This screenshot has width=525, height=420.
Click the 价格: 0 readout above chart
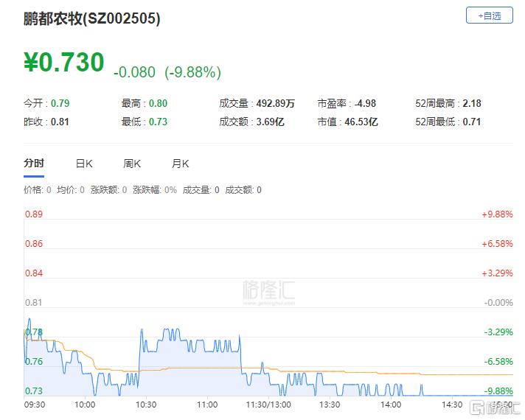click(x=37, y=190)
